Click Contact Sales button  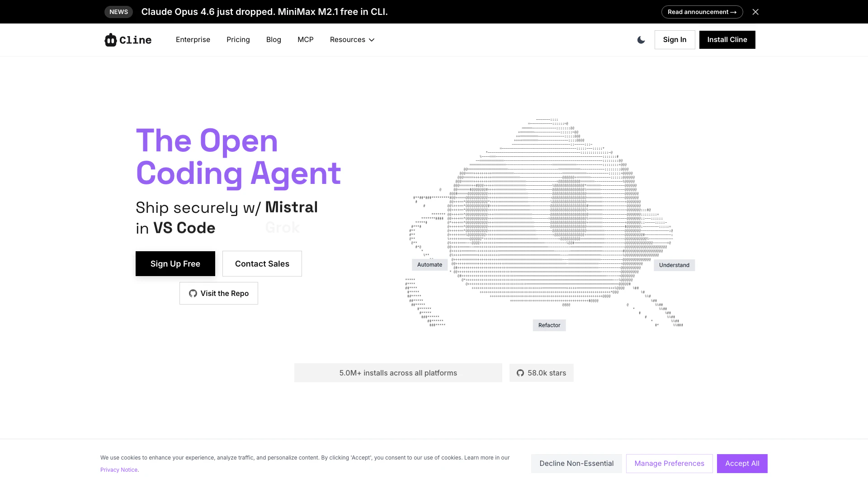click(262, 264)
